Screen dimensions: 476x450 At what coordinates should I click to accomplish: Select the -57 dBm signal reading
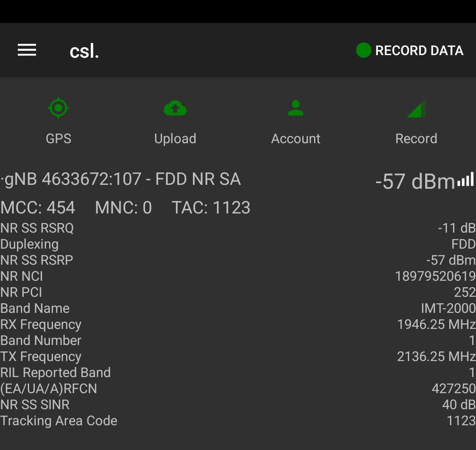coord(414,181)
